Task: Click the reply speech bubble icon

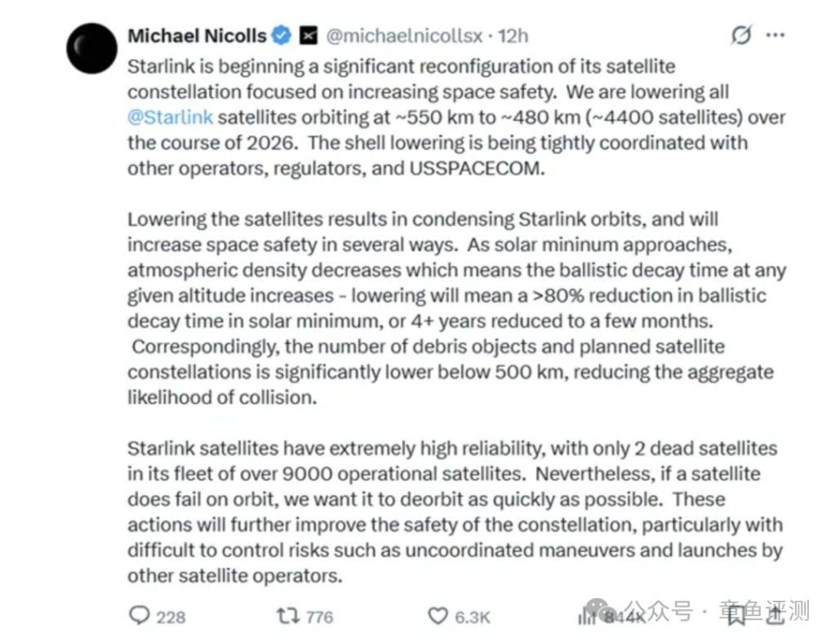Action: click(139, 615)
